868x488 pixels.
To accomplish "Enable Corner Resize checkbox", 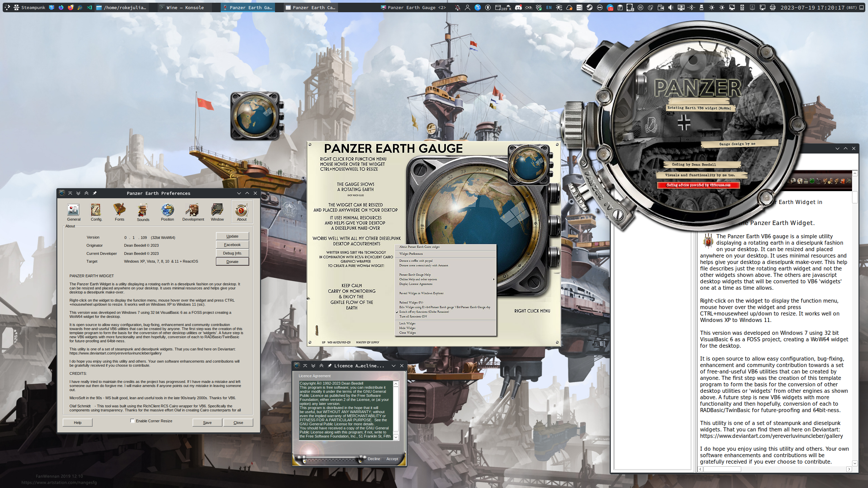I will pyautogui.click(x=133, y=421).
